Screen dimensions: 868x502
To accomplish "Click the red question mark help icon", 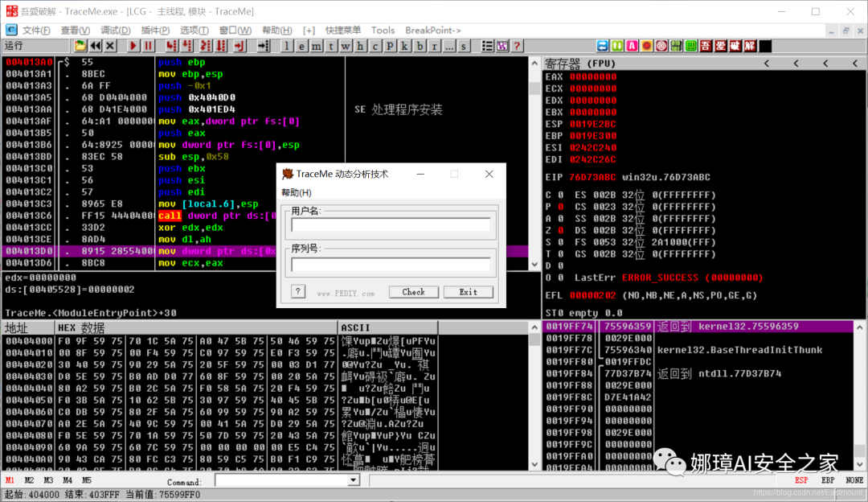I will point(517,46).
